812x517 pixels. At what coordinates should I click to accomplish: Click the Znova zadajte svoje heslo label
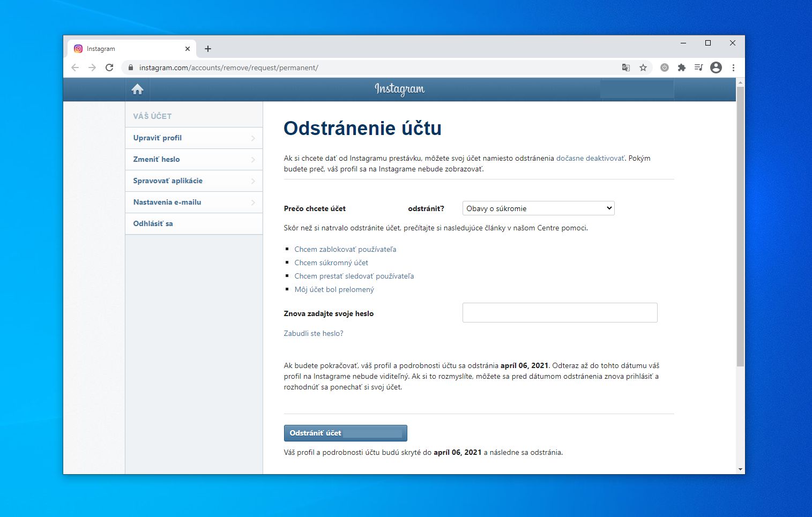329,313
